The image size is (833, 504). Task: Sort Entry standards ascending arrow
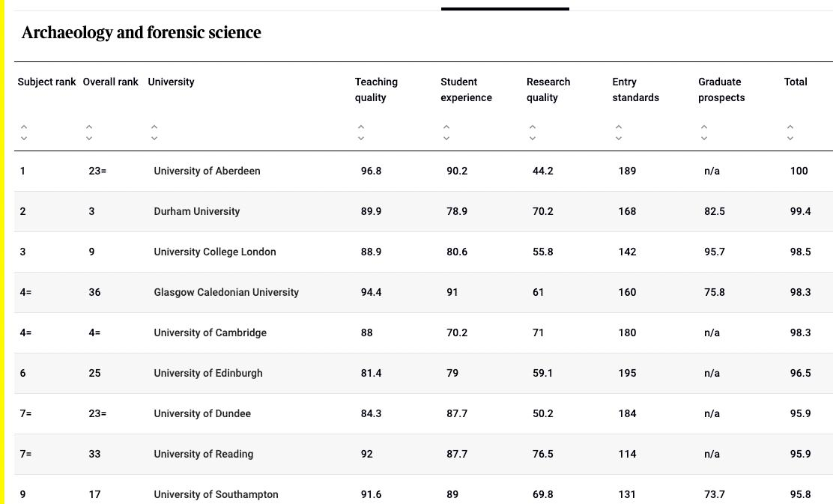(x=619, y=127)
